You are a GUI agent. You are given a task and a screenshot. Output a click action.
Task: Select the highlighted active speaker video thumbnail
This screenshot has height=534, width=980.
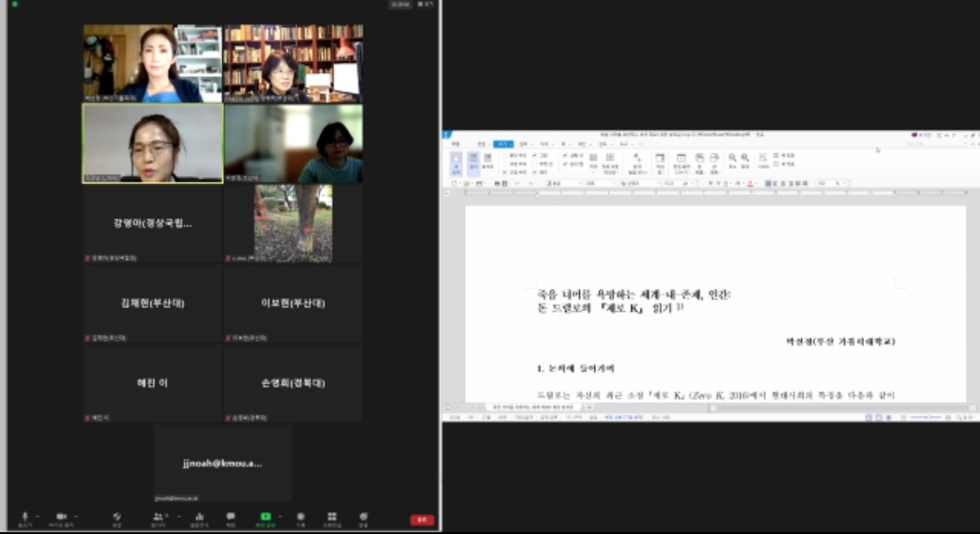click(x=152, y=143)
